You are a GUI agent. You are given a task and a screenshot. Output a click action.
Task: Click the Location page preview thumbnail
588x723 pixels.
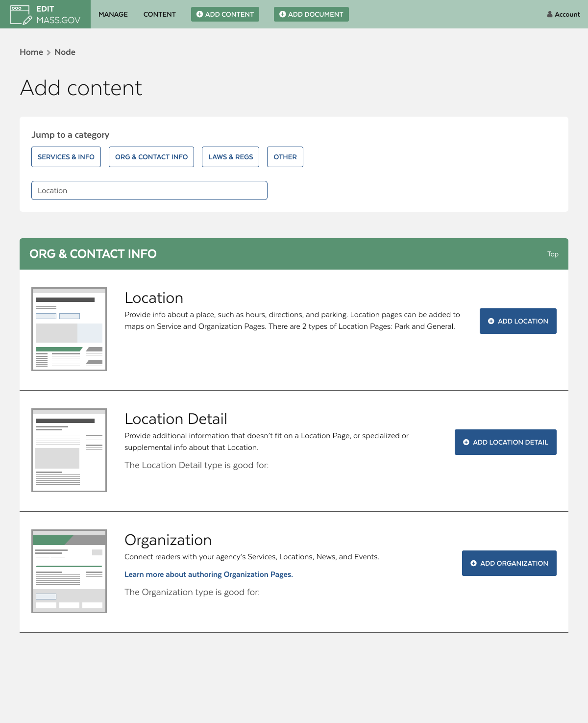69,328
